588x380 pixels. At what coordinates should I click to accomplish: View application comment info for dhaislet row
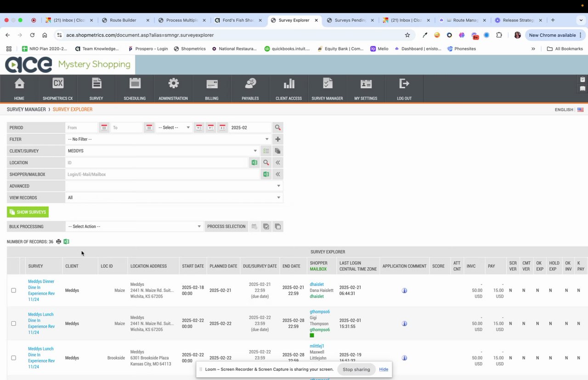tap(404, 291)
